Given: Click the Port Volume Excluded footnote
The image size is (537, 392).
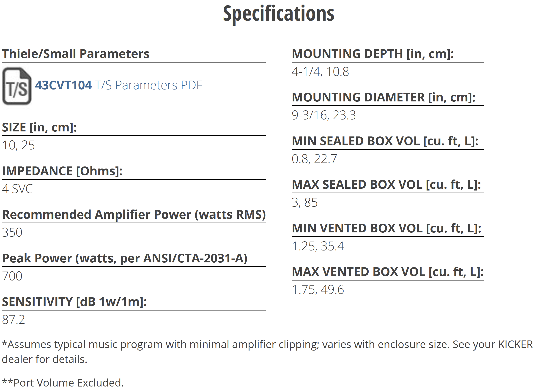Looking at the screenshot, I should (x=63, y=383).
